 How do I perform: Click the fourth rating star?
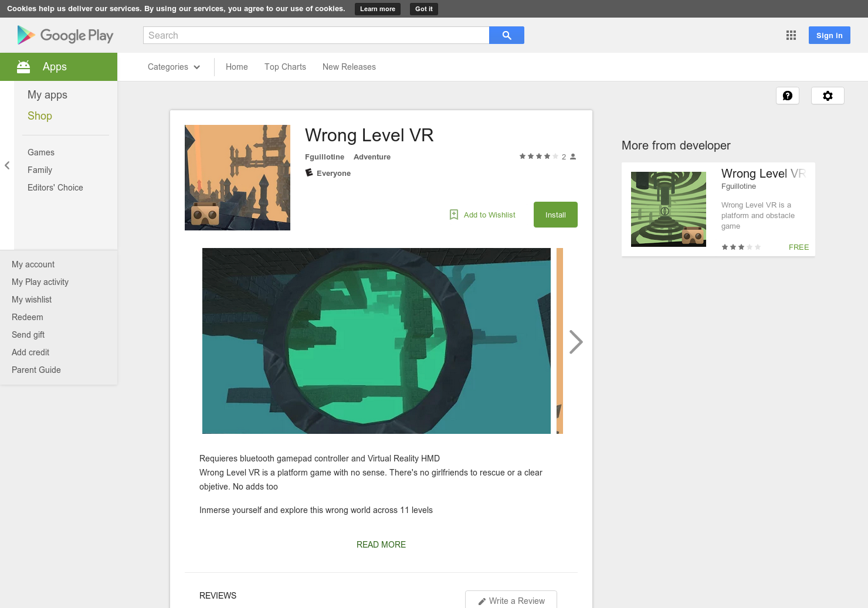547,156
